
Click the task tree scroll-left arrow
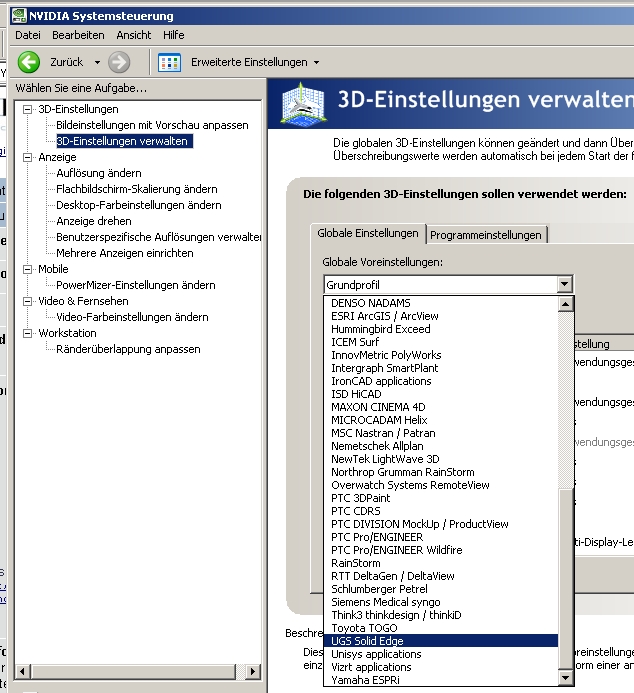pyautogui.click(x=22, y=672)
